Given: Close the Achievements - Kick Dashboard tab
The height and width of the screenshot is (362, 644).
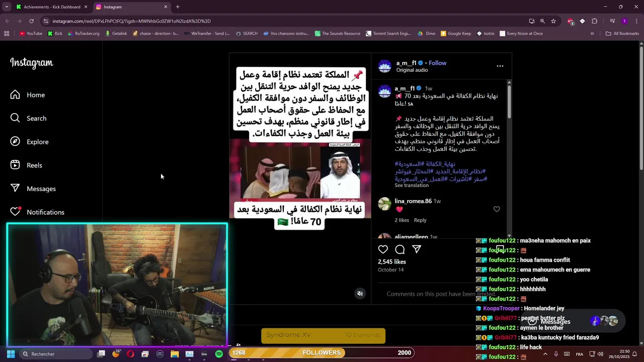Looking at the screenshot, I should click(x=86, y=7).
